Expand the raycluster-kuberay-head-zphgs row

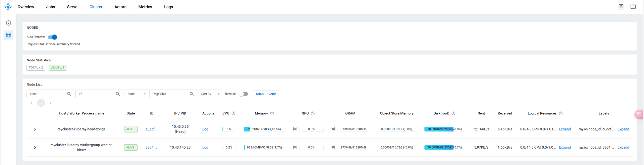35,129
